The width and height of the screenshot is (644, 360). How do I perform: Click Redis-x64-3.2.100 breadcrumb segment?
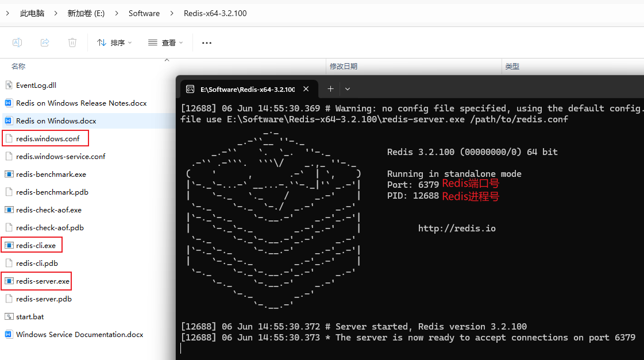(215, 13)
